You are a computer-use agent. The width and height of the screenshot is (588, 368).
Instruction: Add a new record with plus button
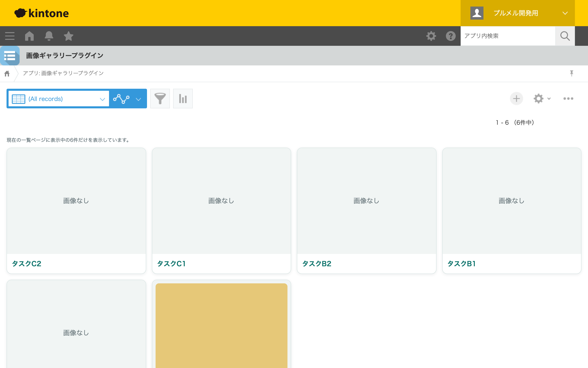click(x=516, y=99)
